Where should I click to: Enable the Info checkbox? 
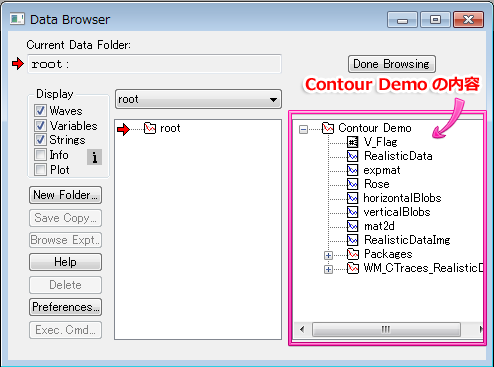[40, 155]
